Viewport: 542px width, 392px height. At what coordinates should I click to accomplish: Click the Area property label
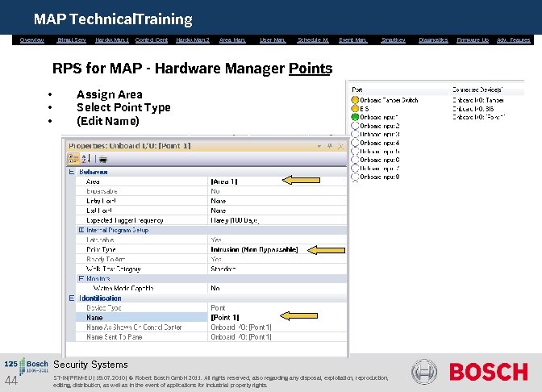click(93, 181)
